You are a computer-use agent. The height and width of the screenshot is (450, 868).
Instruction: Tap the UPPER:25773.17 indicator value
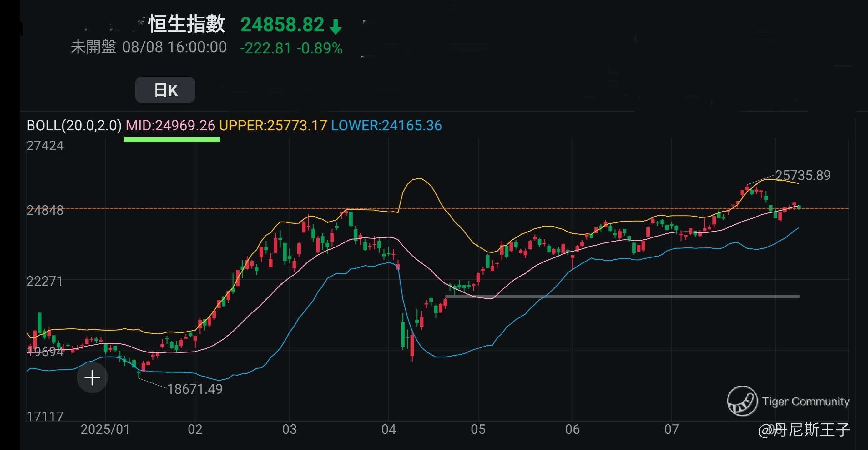click(273, 125)
